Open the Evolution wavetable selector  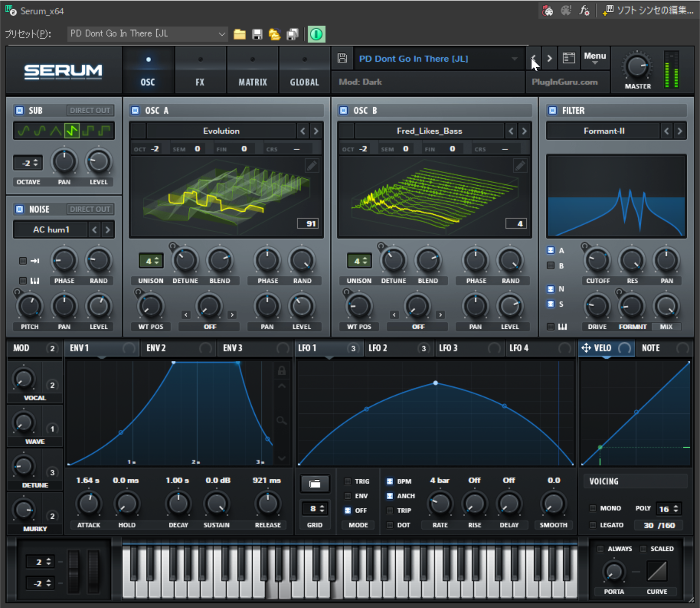pyautogui.click(x=221, y=131)
